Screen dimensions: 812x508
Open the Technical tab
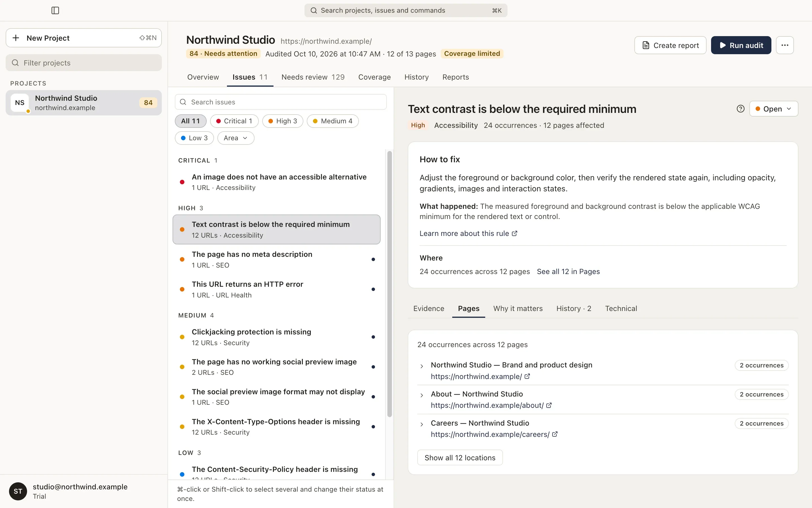621,308
